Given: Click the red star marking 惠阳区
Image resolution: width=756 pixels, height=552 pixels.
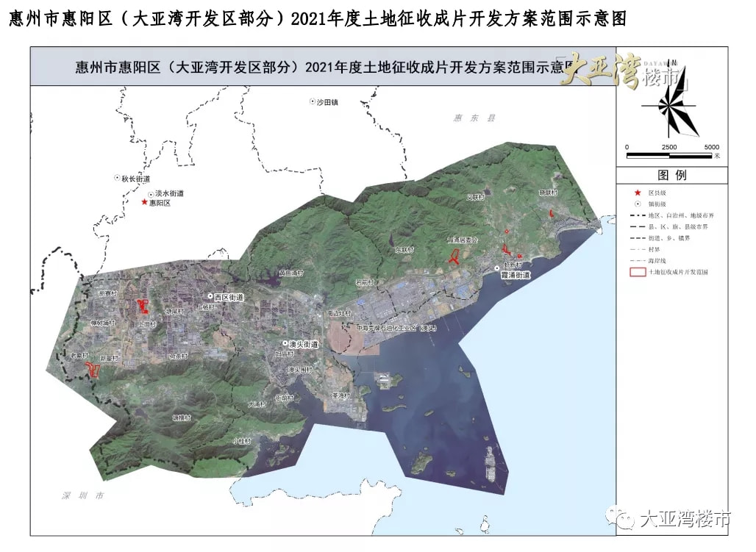Looking at the screenshot, I should click(x=144, y=202).
